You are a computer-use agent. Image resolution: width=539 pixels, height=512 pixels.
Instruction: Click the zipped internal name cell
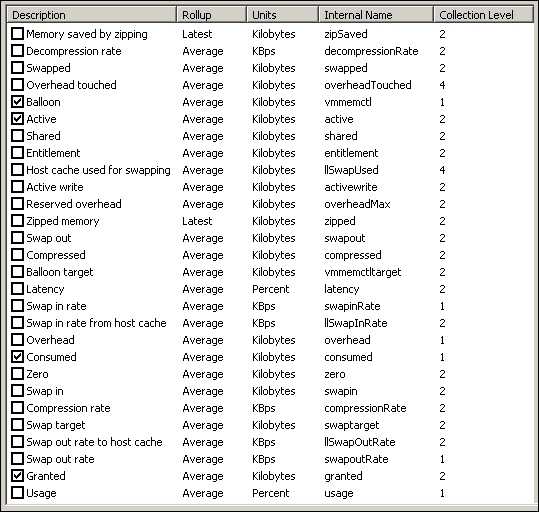[x=340, y=221]
